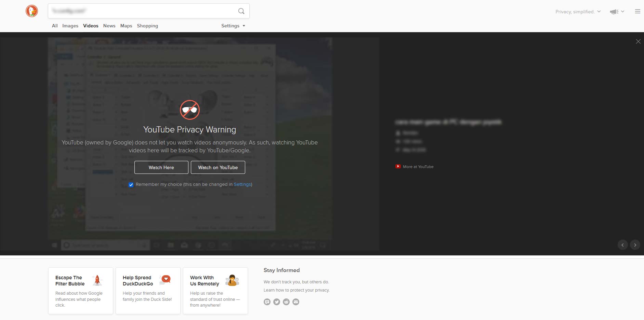Click 'Learn how to protect your privacy.' text
The width and height of the screenshot is (644, 320).
coord(297,290)
